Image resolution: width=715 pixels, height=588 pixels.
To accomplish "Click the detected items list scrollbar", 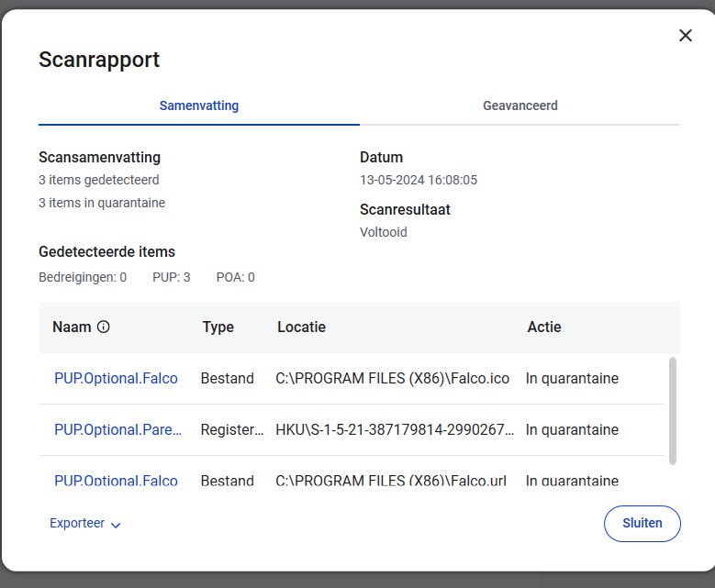I will click(673, 410).
